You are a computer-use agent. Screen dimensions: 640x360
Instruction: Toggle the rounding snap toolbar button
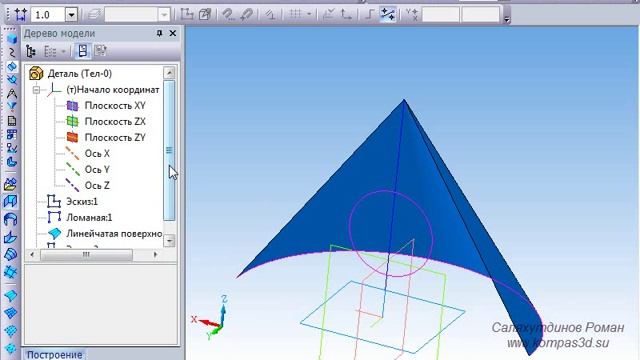[x=369, y=15]
